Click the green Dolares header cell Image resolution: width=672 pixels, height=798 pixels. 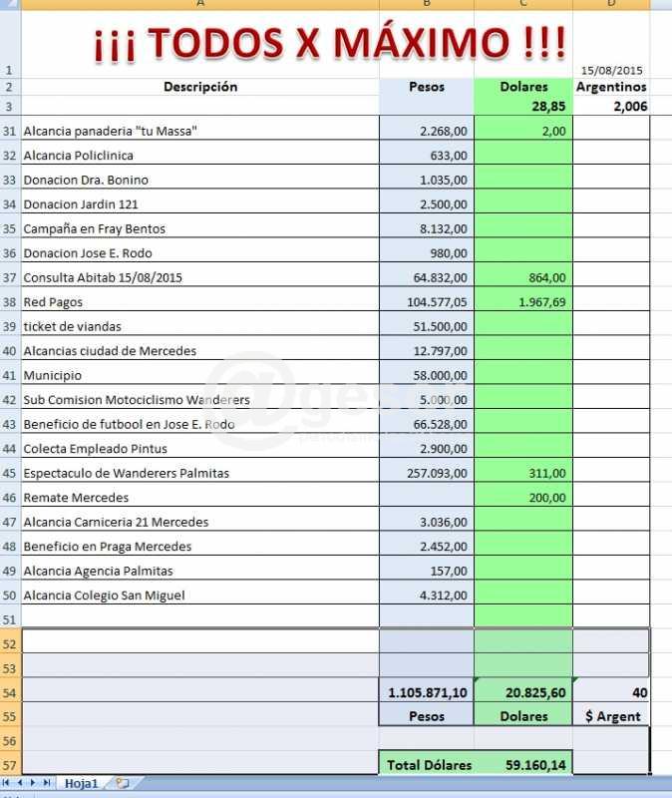(x=523, y=87)
